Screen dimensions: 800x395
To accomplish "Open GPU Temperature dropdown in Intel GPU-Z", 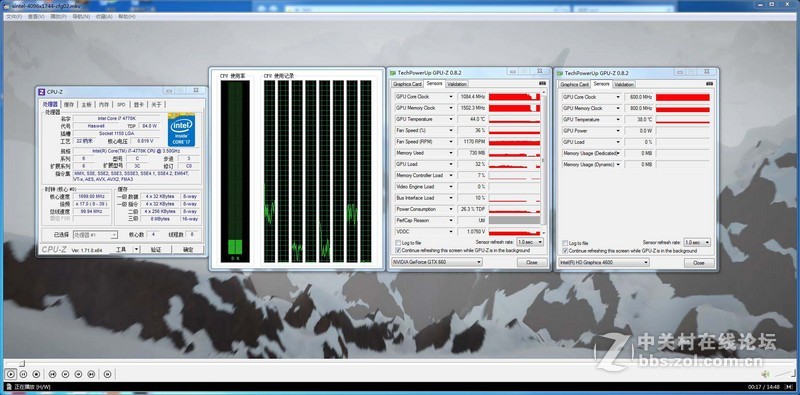I will click(617, 119).
